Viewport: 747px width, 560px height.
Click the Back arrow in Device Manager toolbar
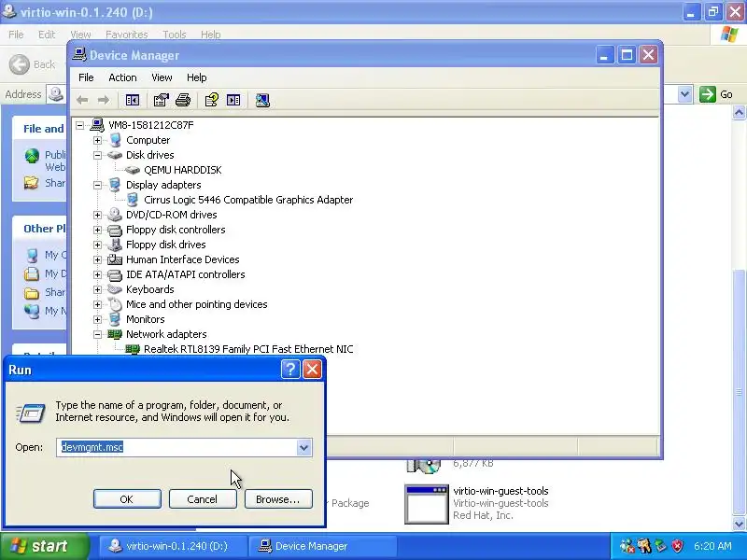tap(82, 100)
